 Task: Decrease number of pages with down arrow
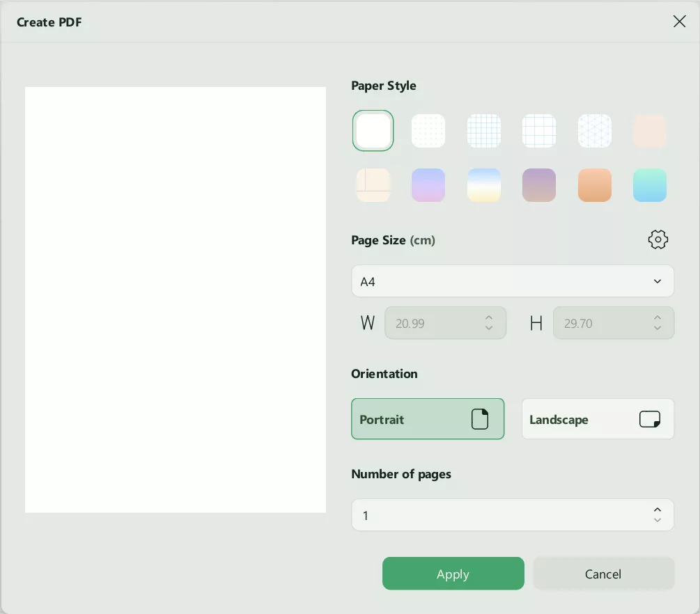pyautogui.click(x=658, y=520)
